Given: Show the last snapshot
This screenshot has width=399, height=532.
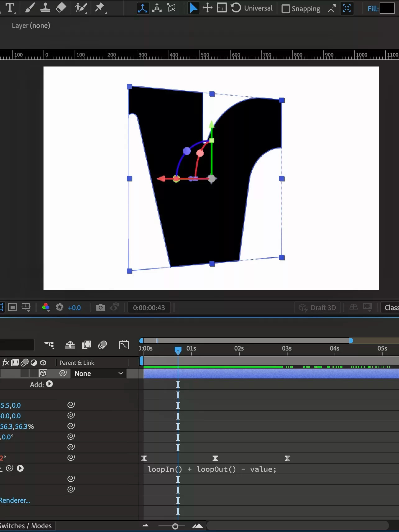Looking at the screenshot, I should coord(115,307).
